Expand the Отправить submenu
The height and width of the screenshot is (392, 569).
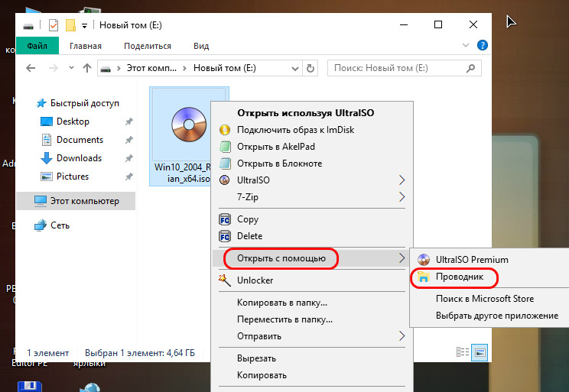(312, 336)
